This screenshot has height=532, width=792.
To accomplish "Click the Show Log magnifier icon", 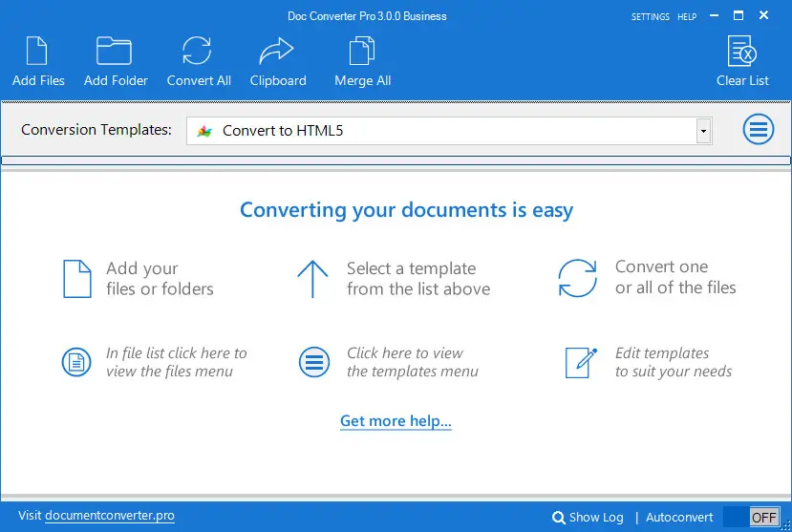I will click(x=559, y=518).
